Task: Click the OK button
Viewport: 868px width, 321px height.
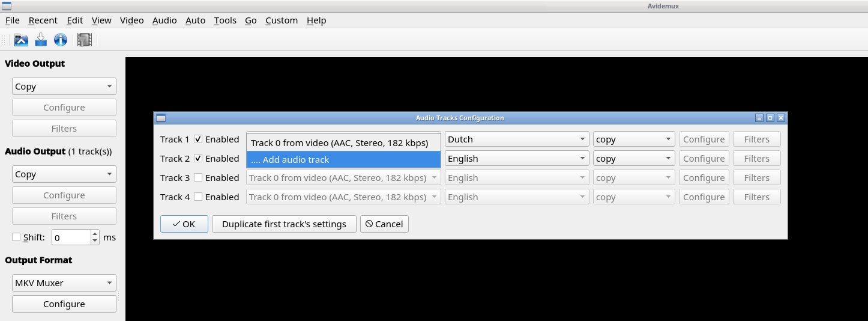Action: [184, 224]
